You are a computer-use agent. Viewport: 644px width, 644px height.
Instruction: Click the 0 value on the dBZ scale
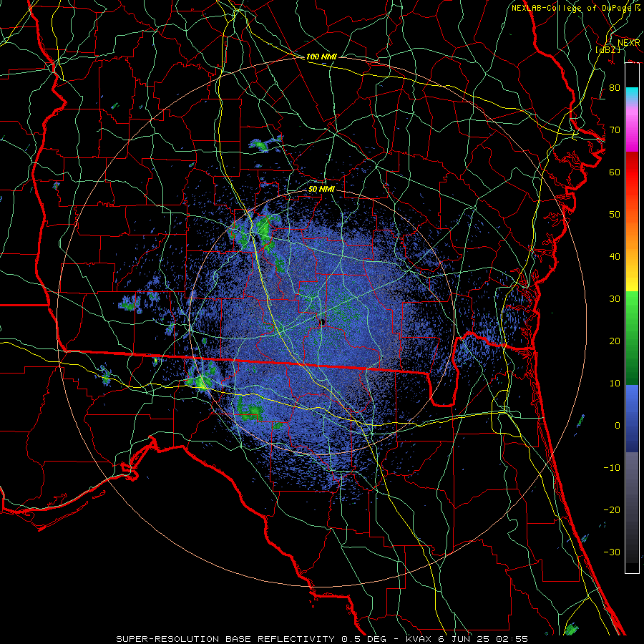pos(618,426)
